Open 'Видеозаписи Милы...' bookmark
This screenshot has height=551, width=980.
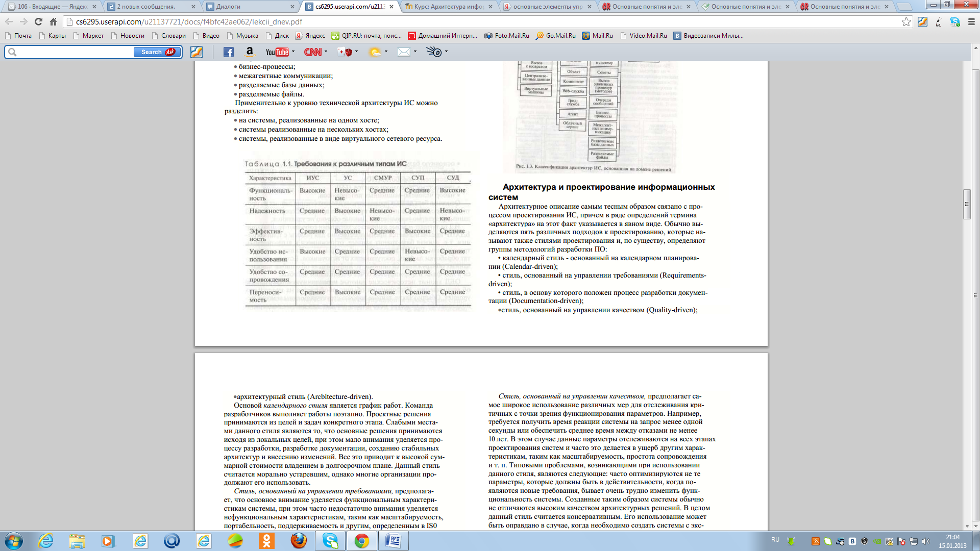pyautogui.click(x=708, y=36)
